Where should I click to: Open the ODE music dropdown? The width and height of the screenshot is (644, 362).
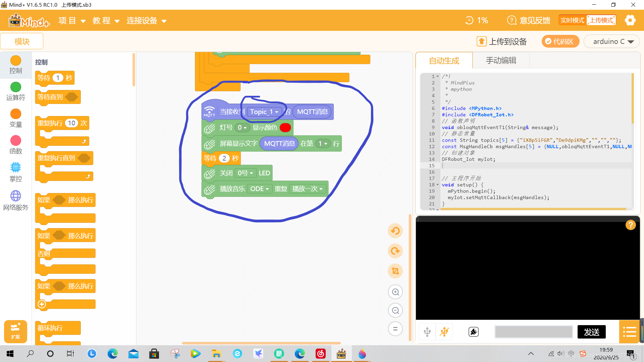(x=260, y=189)
